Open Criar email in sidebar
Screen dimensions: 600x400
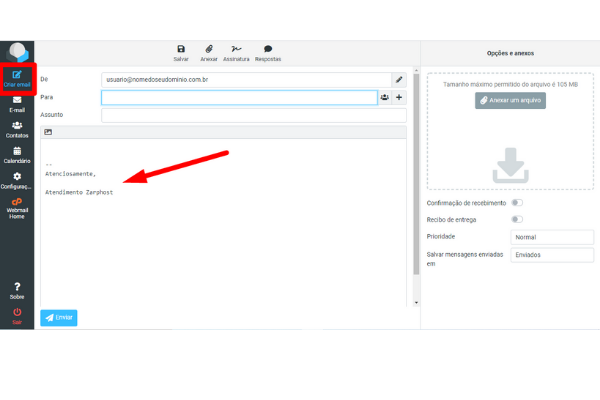pos(17,79)
